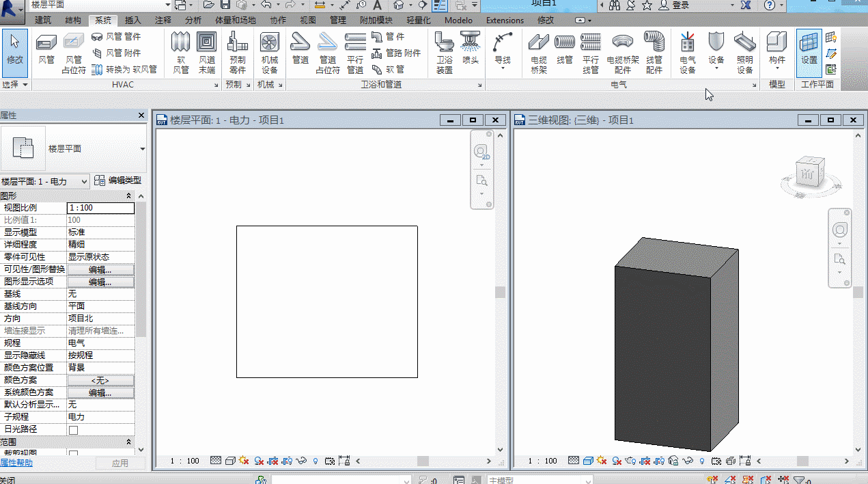Choose the 电缆桥架 cable tray tool
Image resolution: width=868 pixels, height=484 pixels.
(x=539, y=53)
